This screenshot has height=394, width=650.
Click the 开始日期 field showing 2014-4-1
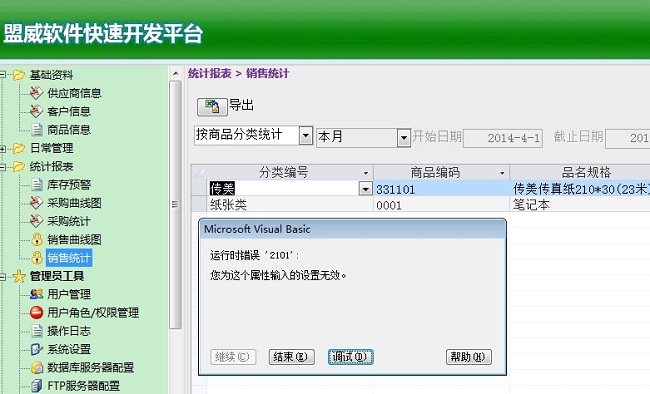(x=503, y=138)
